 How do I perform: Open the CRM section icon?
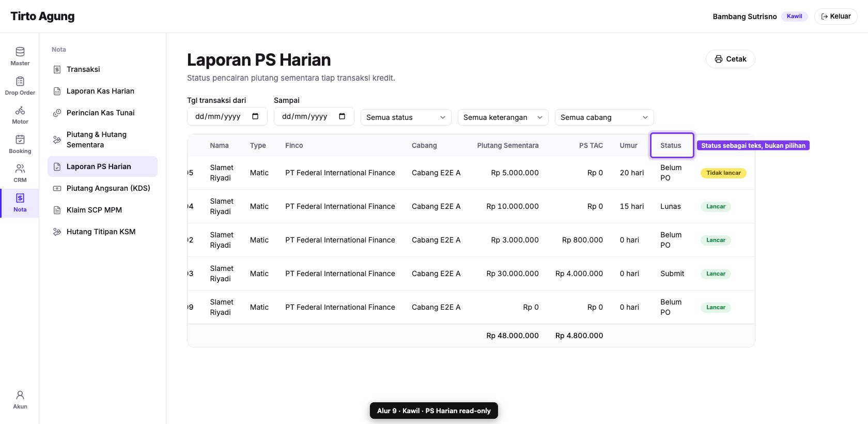tap(20, 169)
